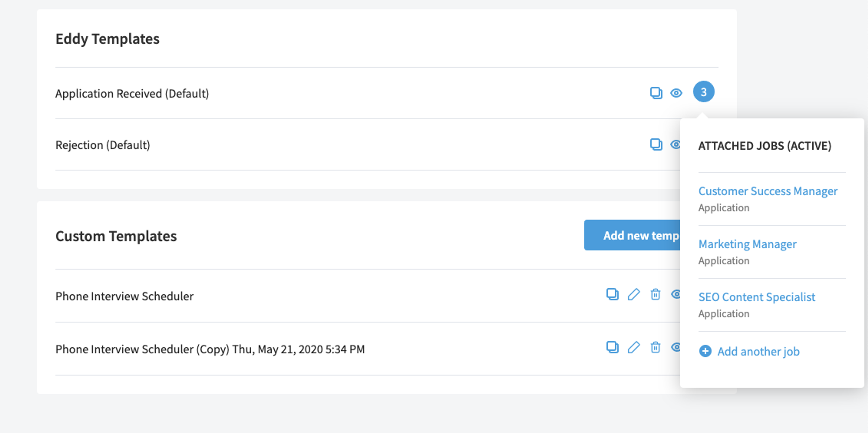Edit the Phone Interview Scheduler template

pyautogui.click(x=634, y=294)
